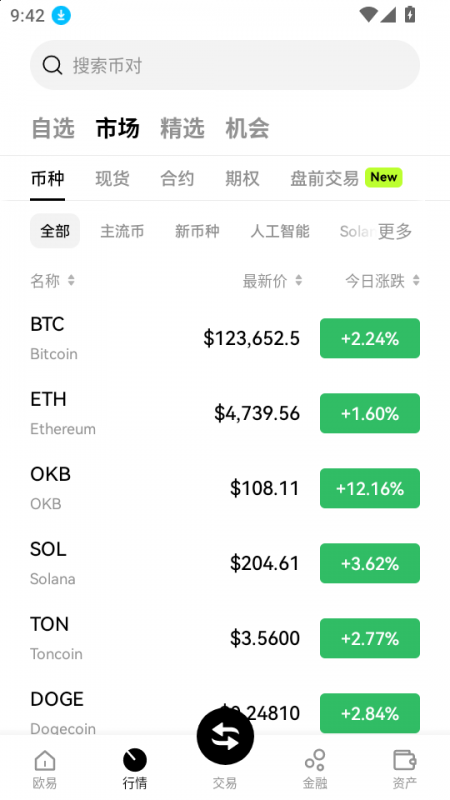Open the 金融 finance icon

pos(315,760)
